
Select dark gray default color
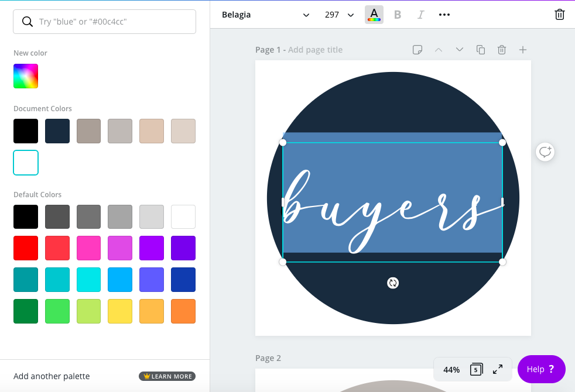click(57, 216)
